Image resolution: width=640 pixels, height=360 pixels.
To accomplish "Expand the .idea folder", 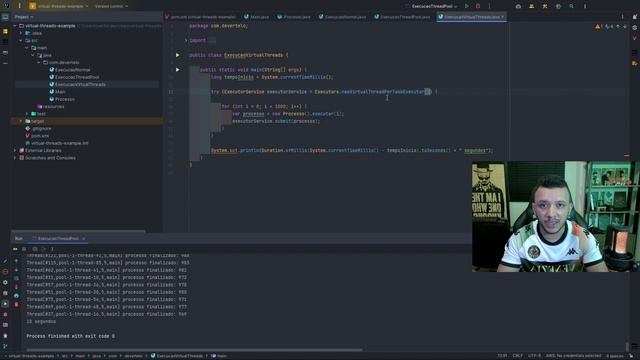I will [21, 33].
